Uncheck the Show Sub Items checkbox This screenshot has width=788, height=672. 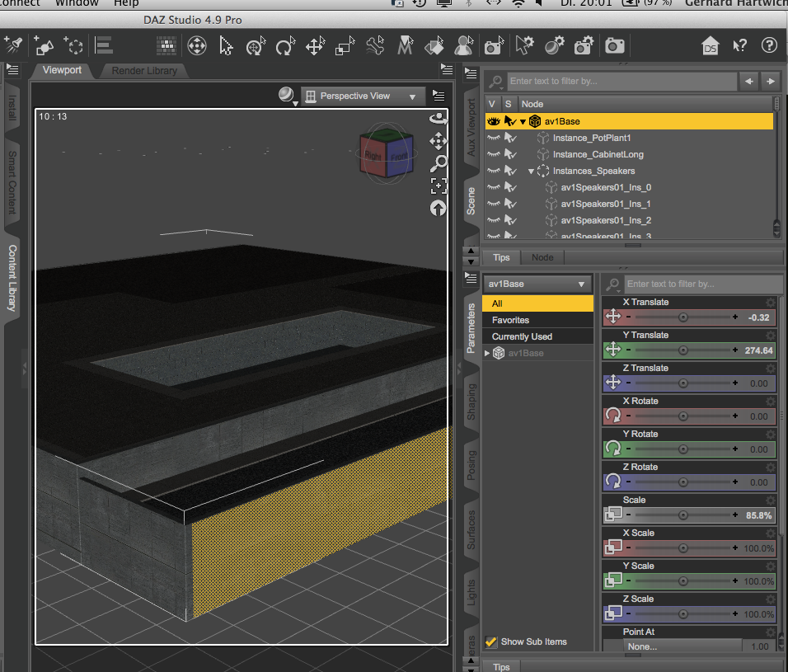491,641
